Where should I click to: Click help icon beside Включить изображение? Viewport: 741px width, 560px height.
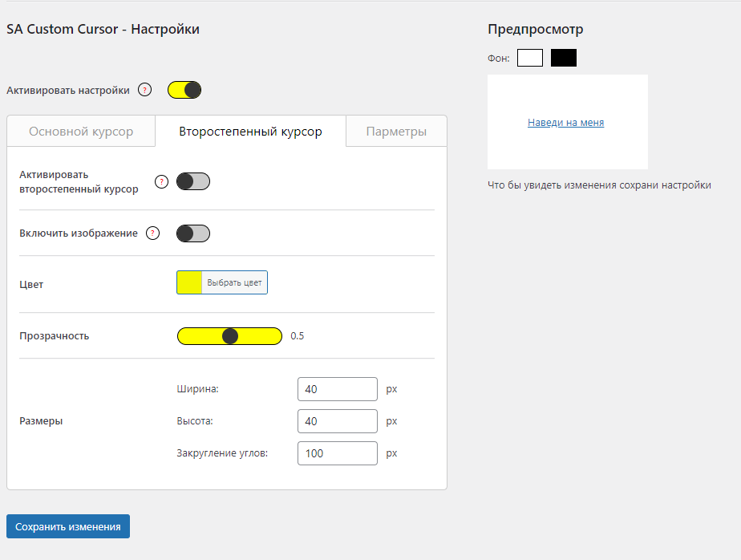[x=153, y=233]
